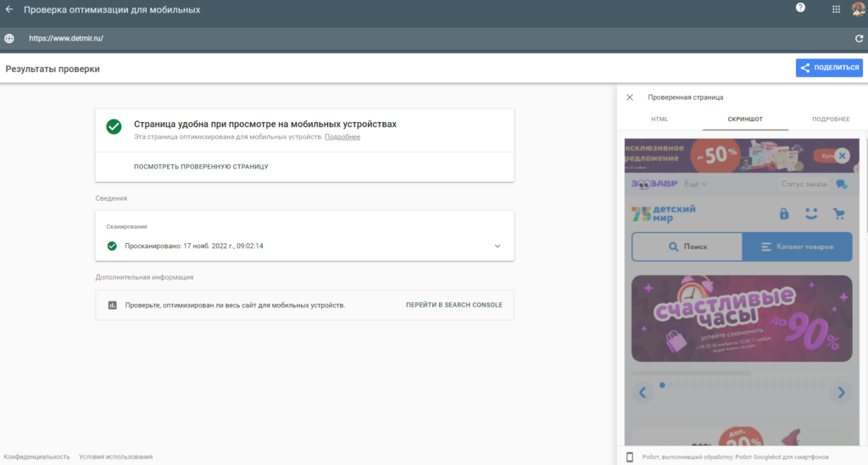The width and height of the screenshot is (868, 465).
Task: Click the Результаты проверки heading
Action: (53, 69)
